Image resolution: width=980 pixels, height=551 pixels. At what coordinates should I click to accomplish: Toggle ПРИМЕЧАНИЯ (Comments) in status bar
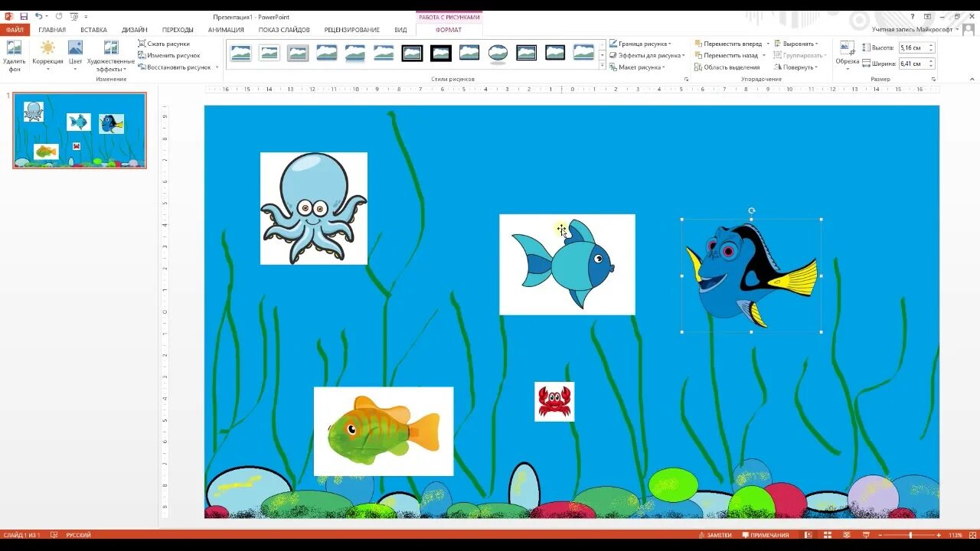click(x=766, y=535)
